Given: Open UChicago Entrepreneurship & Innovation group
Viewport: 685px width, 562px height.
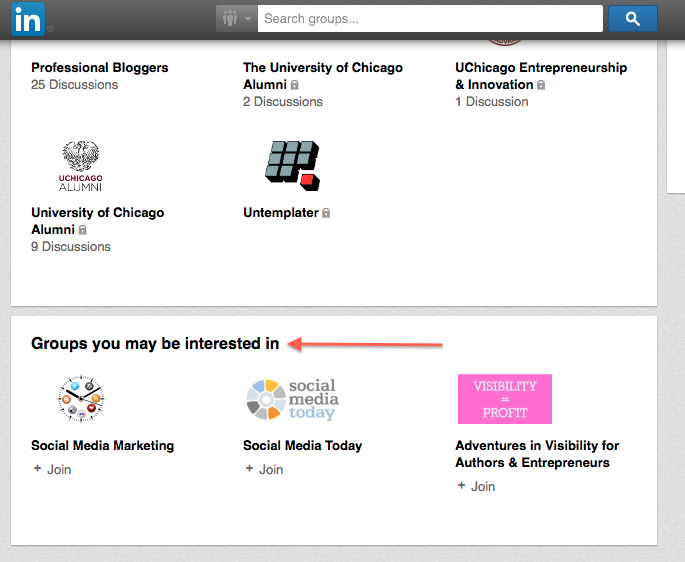Looking at the screenshot, I should (x=541, y=76).
